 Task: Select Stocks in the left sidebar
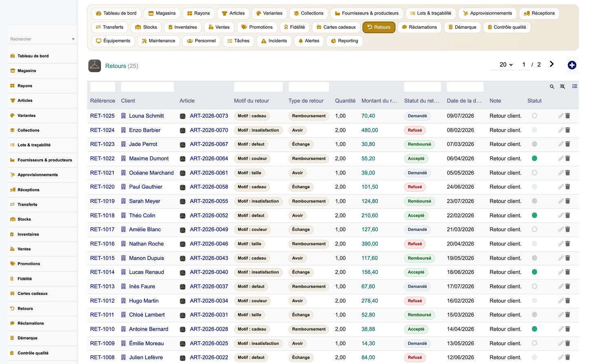coord(24,219)
